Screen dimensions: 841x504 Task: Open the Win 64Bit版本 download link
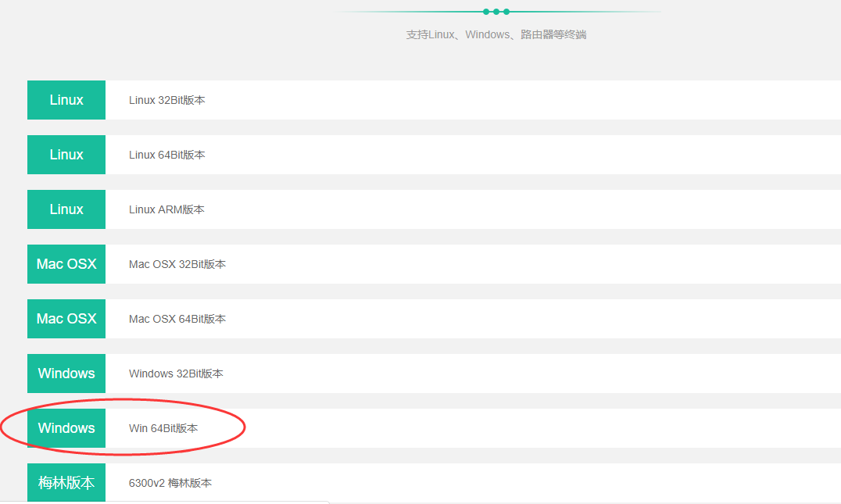point(163,428)
